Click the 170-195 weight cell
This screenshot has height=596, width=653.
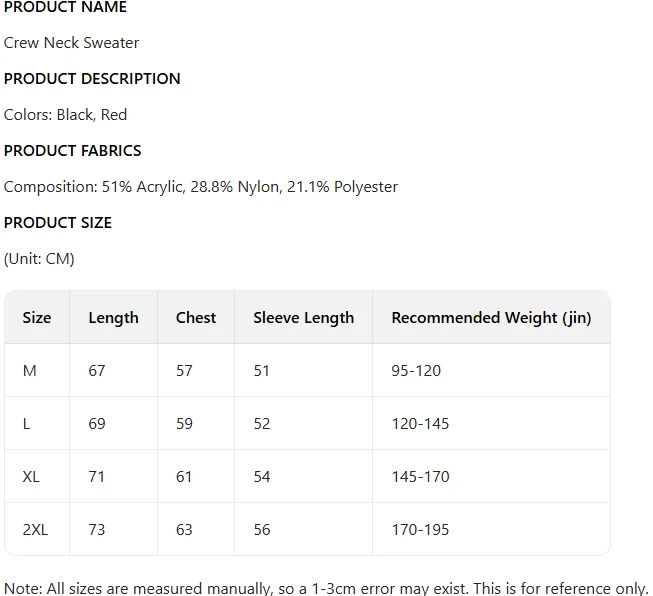coord(420,530)
